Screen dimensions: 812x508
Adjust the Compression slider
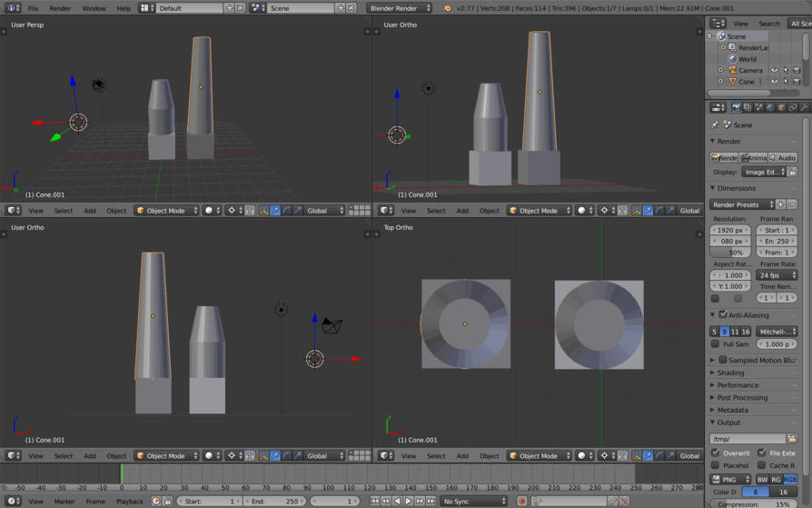coord(753,504)
